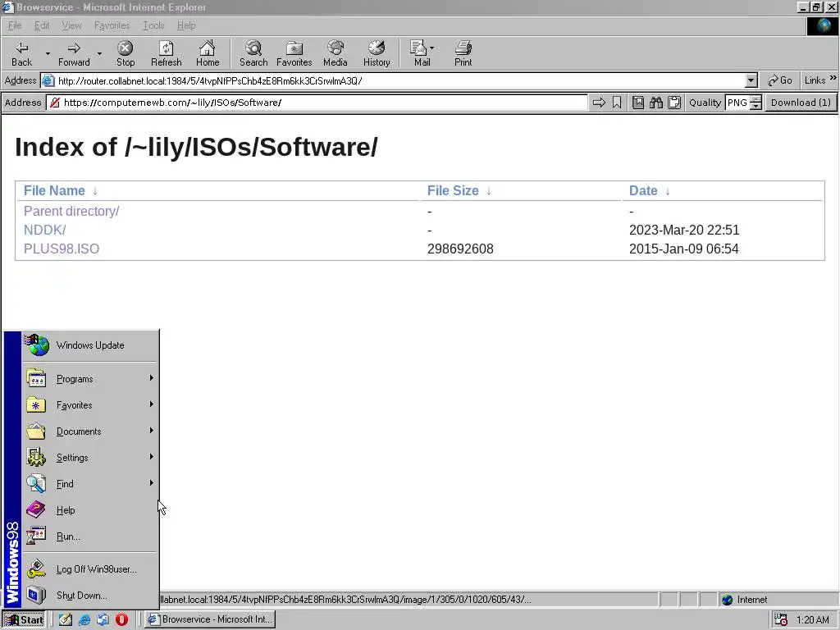The width and height of the screenshot is (840, 630).
Task: Click the Browservice taskbar window button
Action: coord(209,619)
